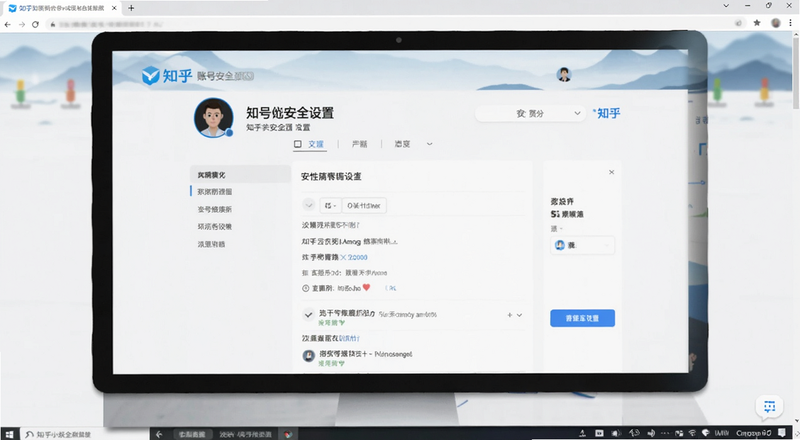The width and height of the screenshot is (800, 440).
Task: Open the notification center icon on taskbar
Action: coord(781,433)
